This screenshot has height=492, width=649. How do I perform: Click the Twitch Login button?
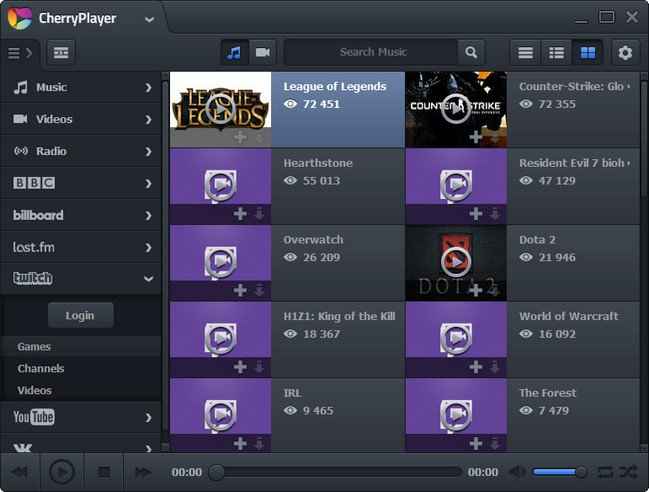tap(80, 315)
